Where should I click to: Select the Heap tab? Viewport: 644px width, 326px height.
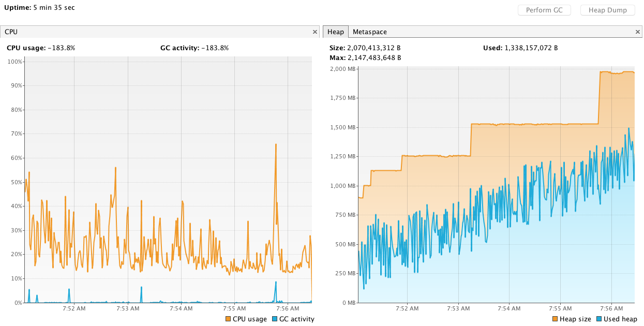tap(335, 32)
